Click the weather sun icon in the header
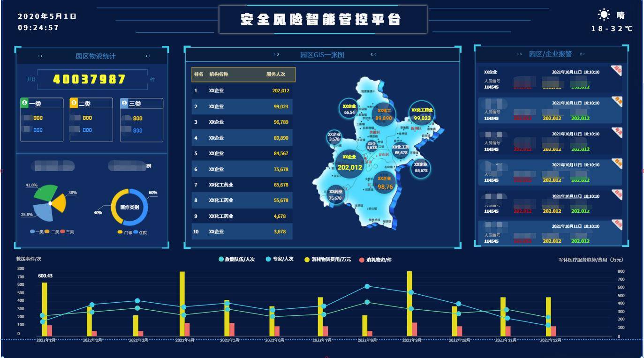The image size is (644, 358). tap(603, 15)
